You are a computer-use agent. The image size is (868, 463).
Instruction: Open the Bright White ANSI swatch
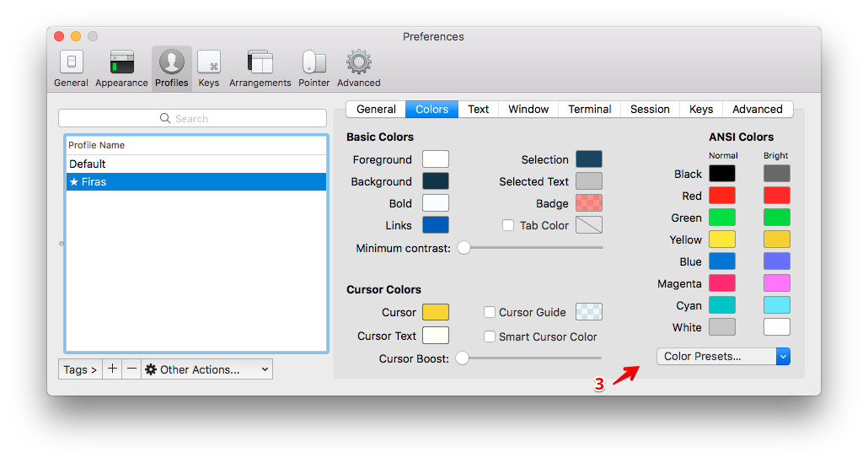point(777,326)
